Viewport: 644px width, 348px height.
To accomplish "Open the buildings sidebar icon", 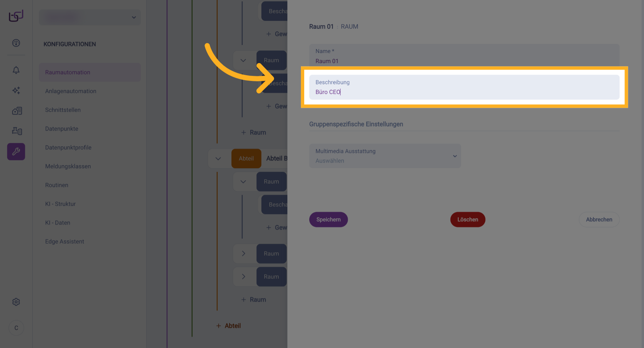I will [17, 111].
